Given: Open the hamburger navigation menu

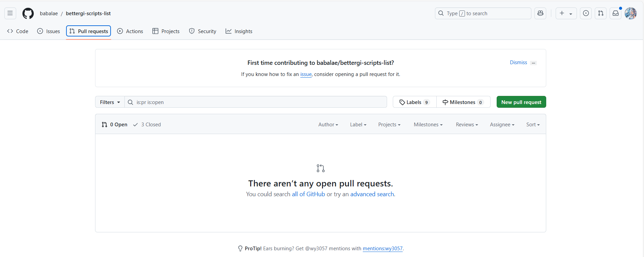Looking at the screenshot, I should tap(10, 14).
